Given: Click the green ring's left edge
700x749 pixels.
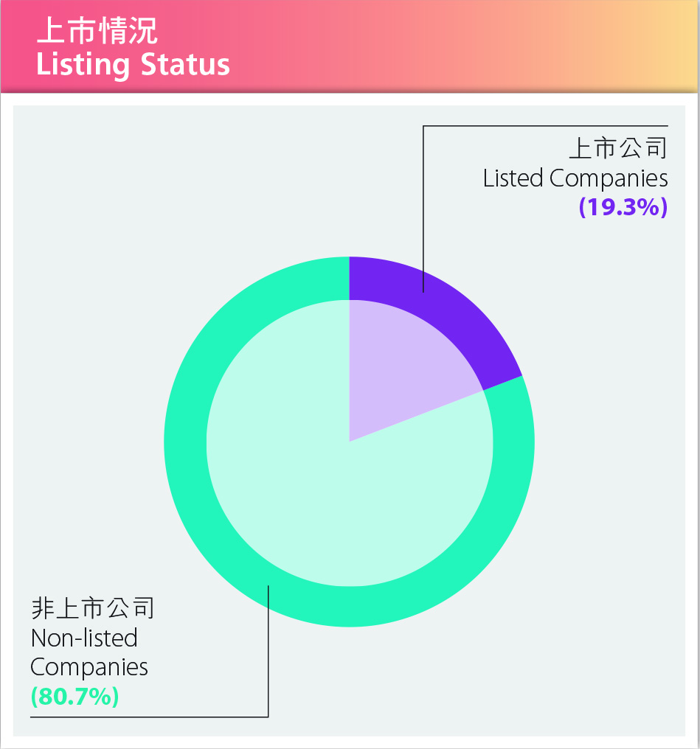Looking at the screenshot, I should pyautogui.click(x=185, y=442).
